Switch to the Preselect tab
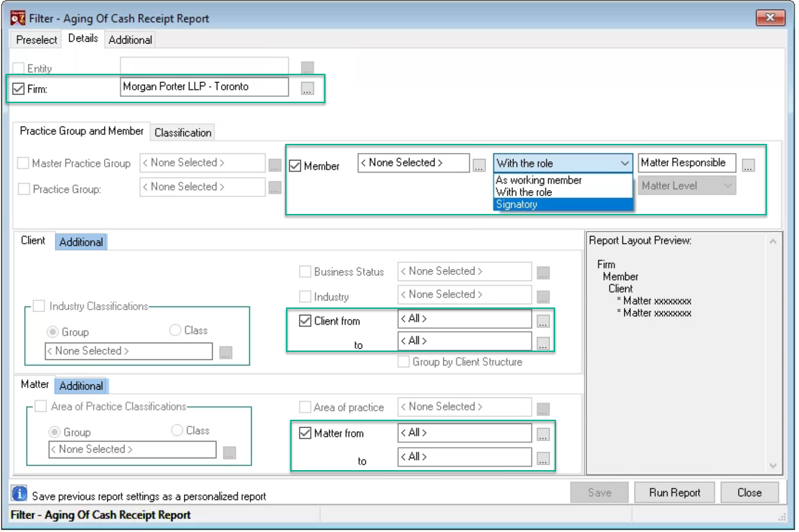The width and height of the screenshot is (799, 532). point(37,40)
